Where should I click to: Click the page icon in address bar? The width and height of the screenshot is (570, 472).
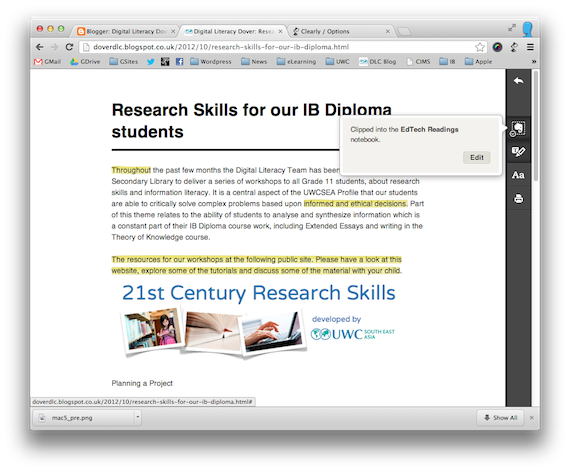click(x=86, y=47)
